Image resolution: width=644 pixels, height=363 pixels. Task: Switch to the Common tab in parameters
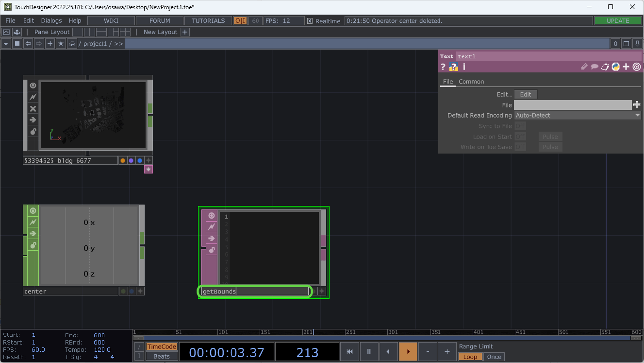point(471,81)
